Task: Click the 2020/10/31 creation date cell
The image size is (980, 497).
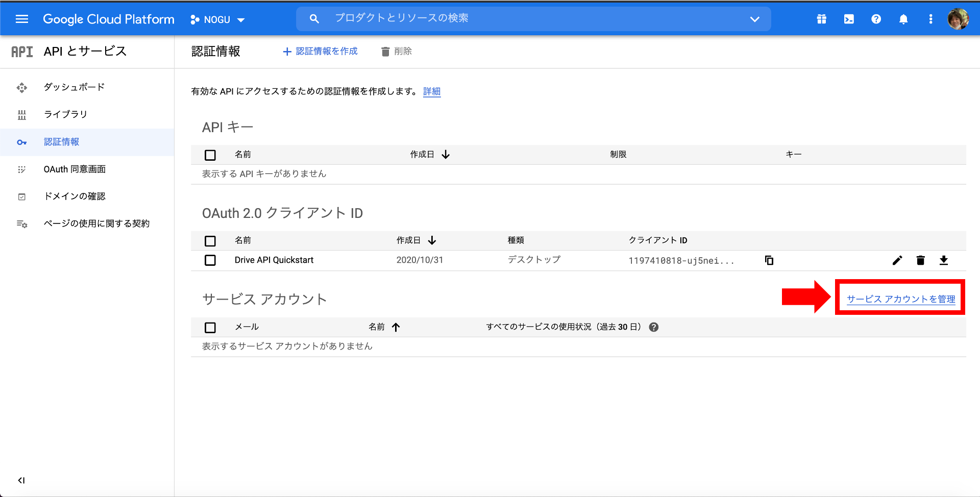Action: [x=420, y=260]
